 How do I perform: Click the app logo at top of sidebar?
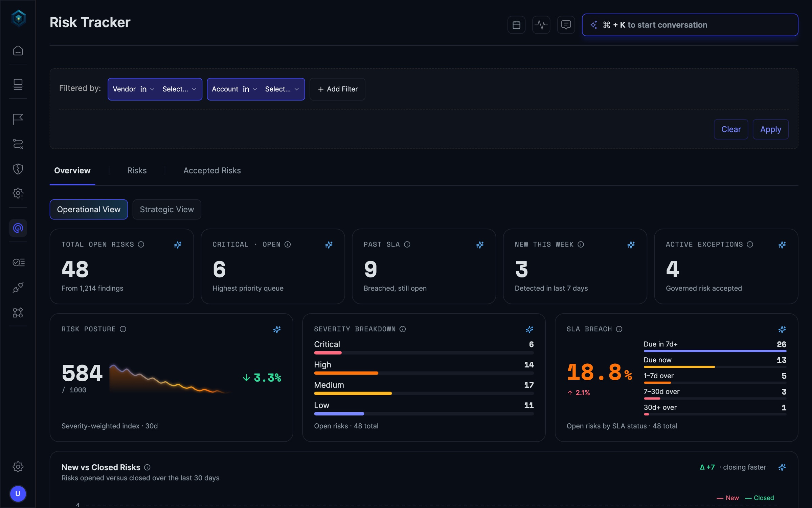tap(19, 18)
